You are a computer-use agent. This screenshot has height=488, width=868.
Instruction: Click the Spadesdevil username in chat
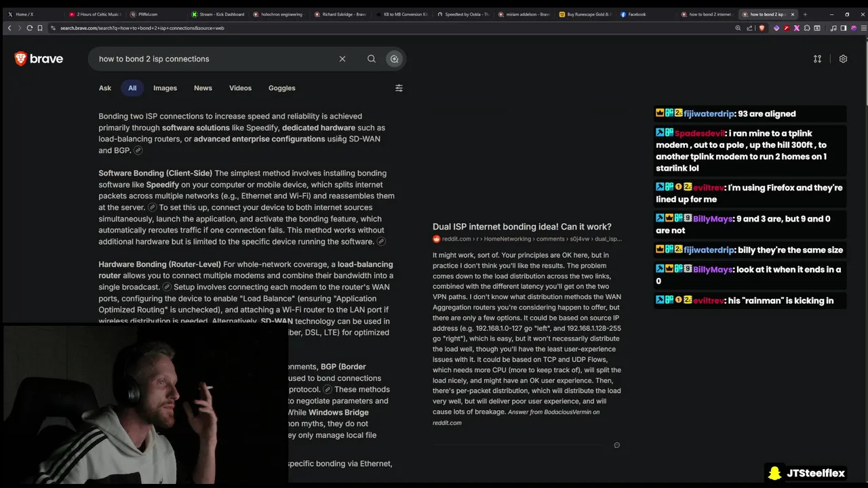point(699,134)
